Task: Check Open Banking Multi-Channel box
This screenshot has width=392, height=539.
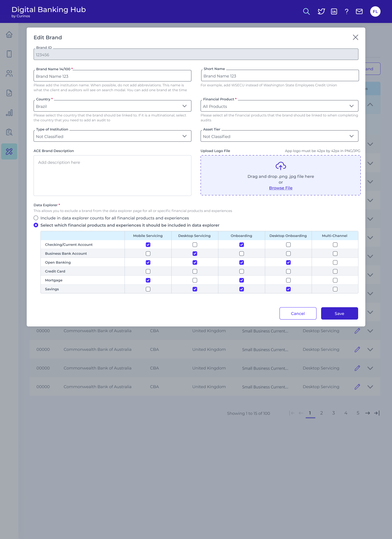Action: coord(335,262)
